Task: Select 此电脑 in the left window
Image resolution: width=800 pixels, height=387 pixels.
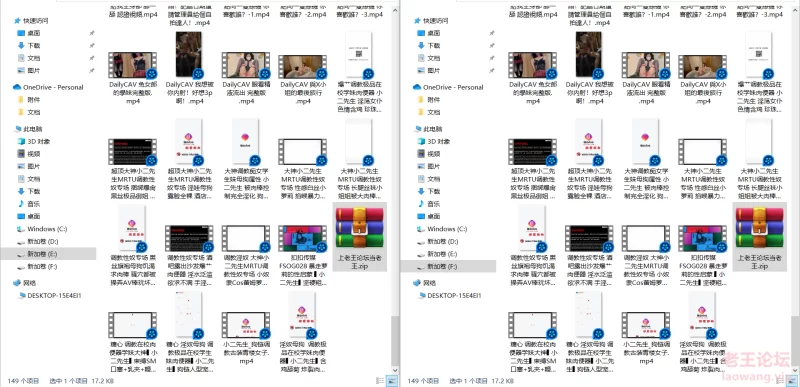Action: pyautogui.click(x=28, y=129)
